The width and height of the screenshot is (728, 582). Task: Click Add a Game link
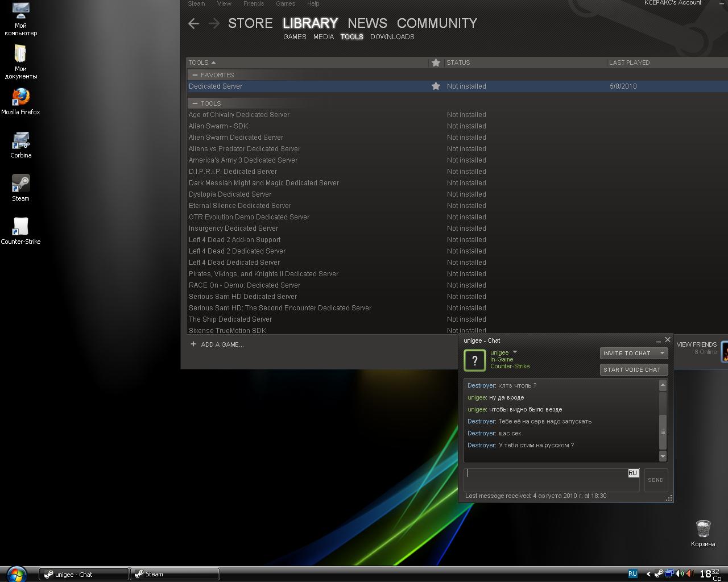tap(222, 344)
